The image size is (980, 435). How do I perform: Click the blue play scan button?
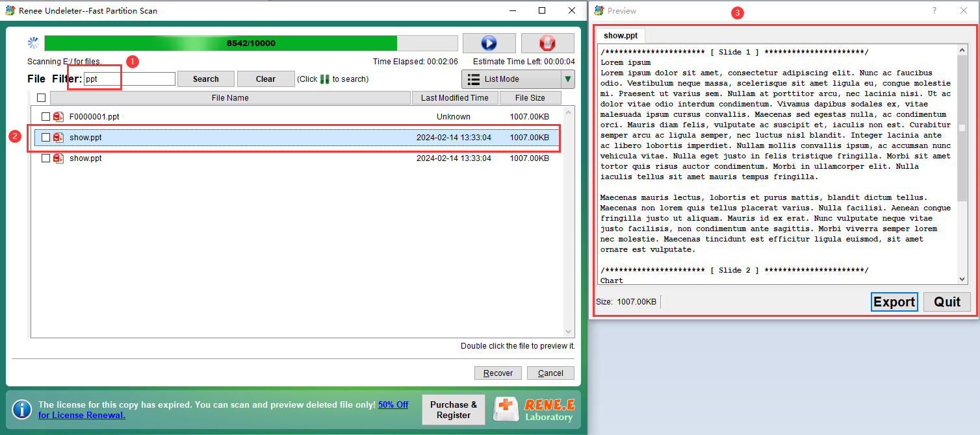[x=489, y=43]
